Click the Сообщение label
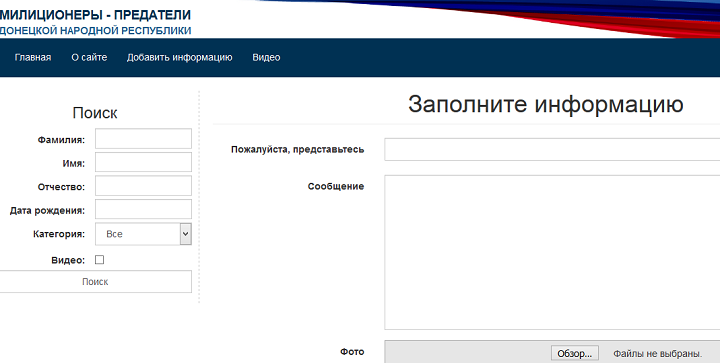 click(x=336, y=186)
